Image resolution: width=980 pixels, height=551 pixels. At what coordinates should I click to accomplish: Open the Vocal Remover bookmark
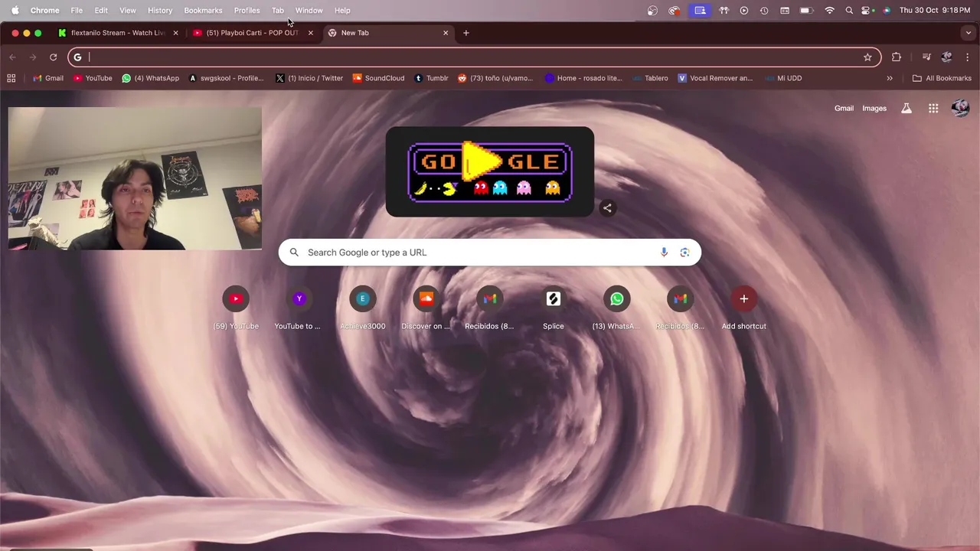click(715, 78)
